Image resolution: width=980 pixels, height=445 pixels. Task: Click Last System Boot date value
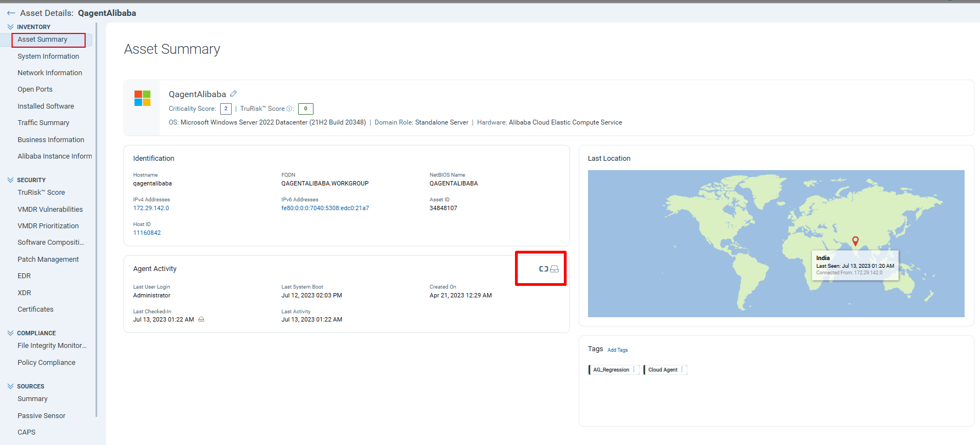click(311, 295)
